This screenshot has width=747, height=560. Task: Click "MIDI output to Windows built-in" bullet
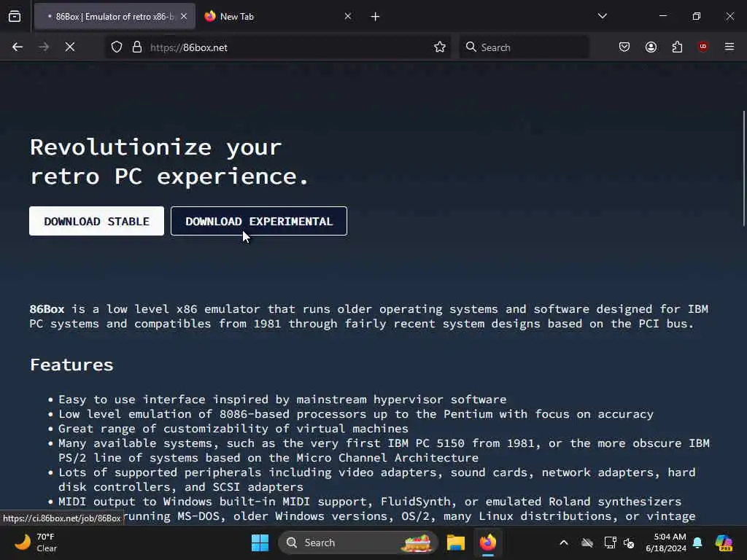point(370,502)
